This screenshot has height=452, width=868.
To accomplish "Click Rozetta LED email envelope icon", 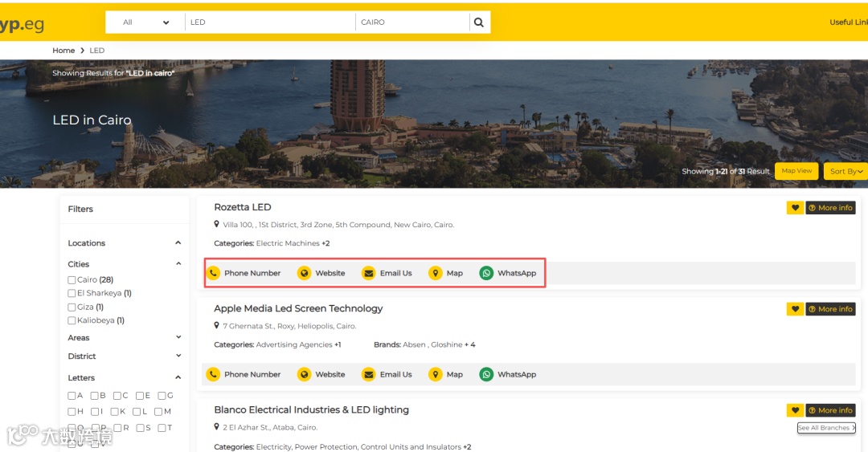I will (x=369, y=273).
